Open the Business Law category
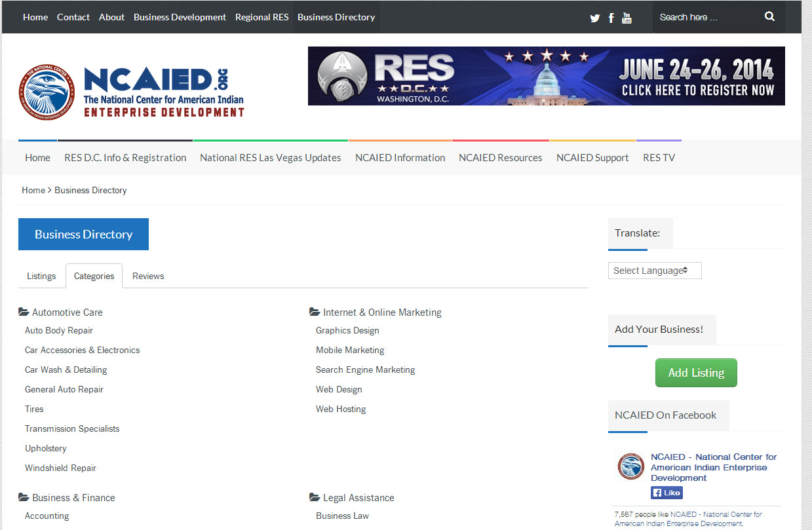Viewport: 812px width, 530px height. pyautogui.click(x=342, y=516)
